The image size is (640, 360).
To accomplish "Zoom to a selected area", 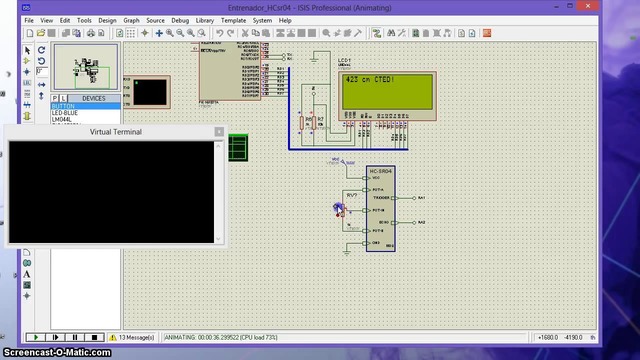I will [202, 33].
